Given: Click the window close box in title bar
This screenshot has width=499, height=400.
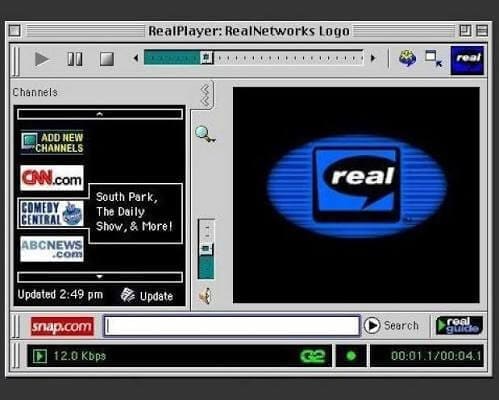Looking at the screenshot, I should (15, 31).
